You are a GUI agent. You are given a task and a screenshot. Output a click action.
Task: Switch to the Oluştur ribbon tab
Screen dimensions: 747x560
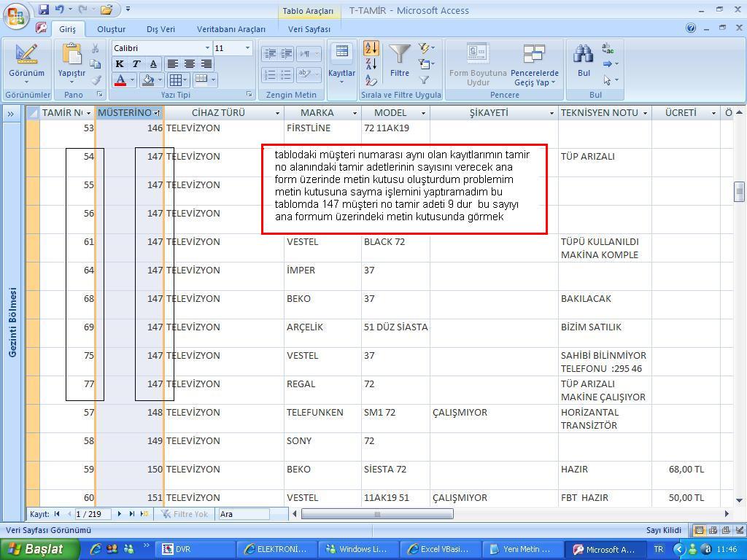tap(112, 29)
